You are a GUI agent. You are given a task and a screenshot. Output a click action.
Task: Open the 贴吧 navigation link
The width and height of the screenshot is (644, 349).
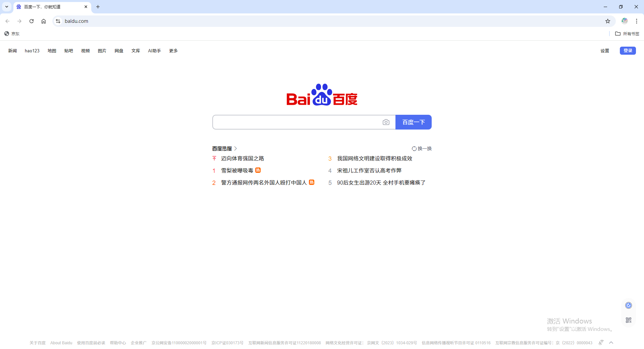69,51
